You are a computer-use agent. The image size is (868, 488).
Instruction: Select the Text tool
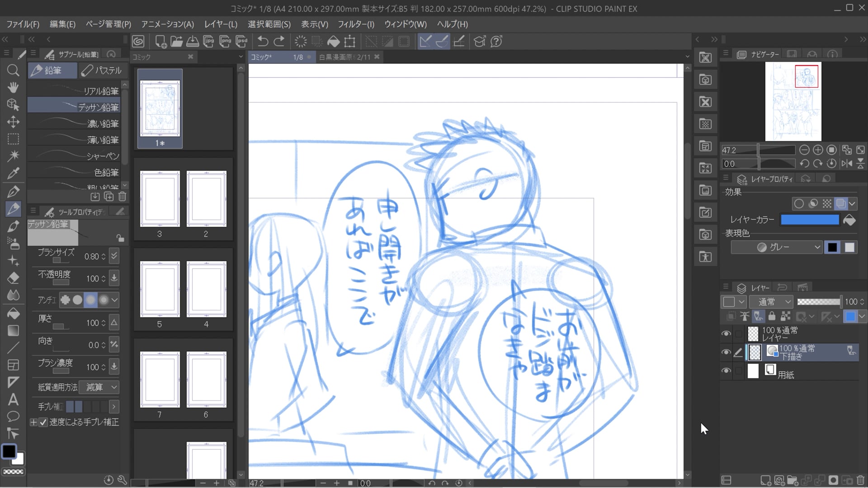point(13,399)
